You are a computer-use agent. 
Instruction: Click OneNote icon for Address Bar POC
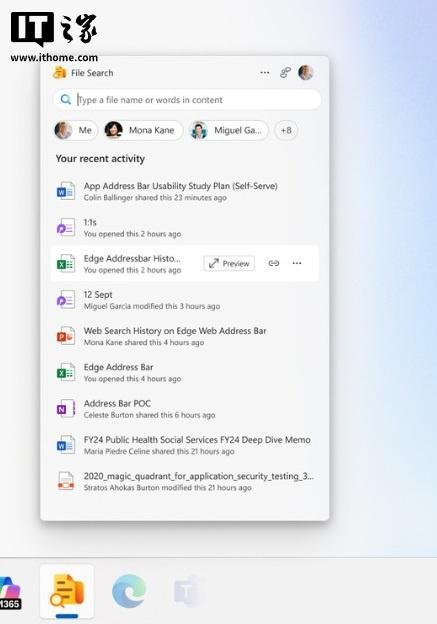point(66,409)
